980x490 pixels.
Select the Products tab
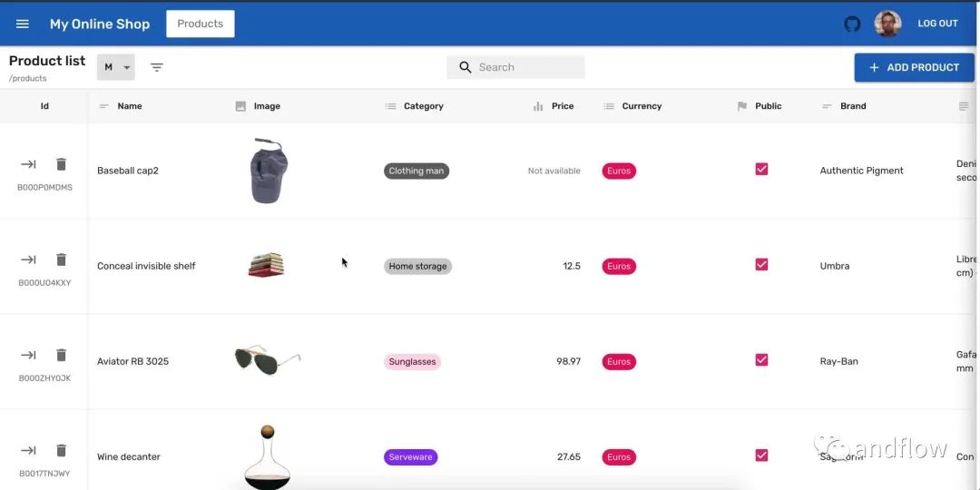click(200, 24)
